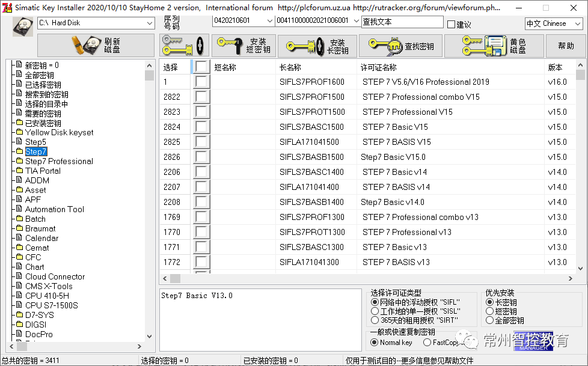The image size is (588, 366).
Task: Click the Step7 folder icon
Action: point(19,151)
